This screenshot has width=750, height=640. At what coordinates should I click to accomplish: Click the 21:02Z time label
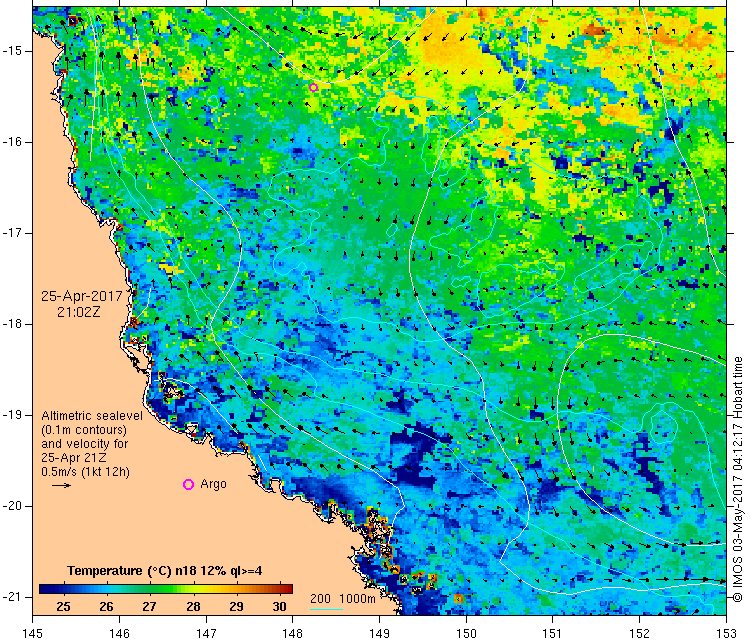point(79,312)
